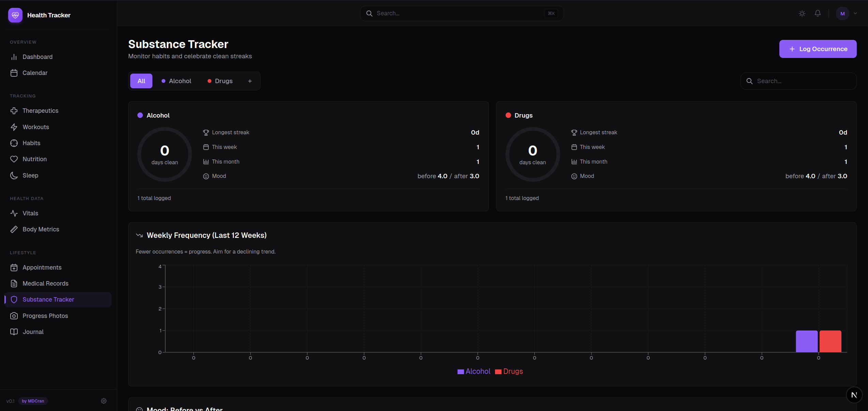Click the substance search field

pyautogui.click(x=798, y=81)
